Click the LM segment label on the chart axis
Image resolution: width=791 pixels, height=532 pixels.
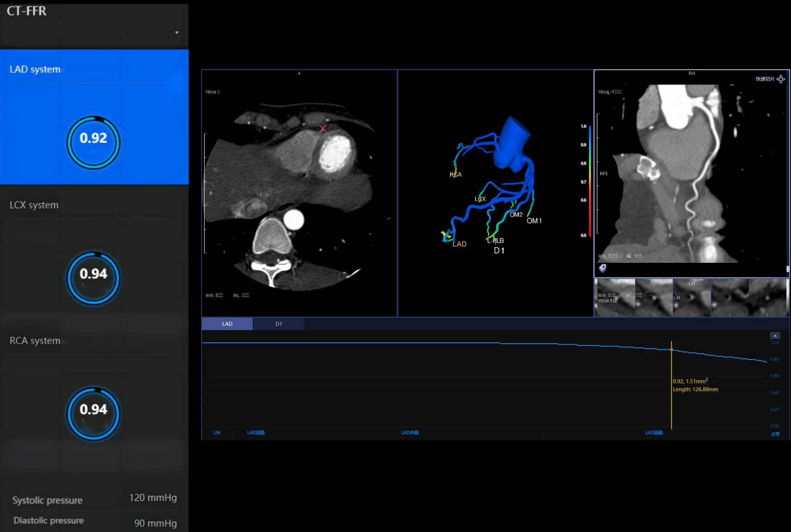coord(217,433)
